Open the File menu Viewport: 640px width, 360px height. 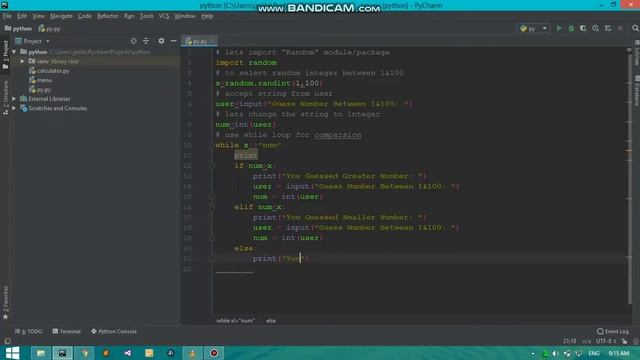click(7, 16)
